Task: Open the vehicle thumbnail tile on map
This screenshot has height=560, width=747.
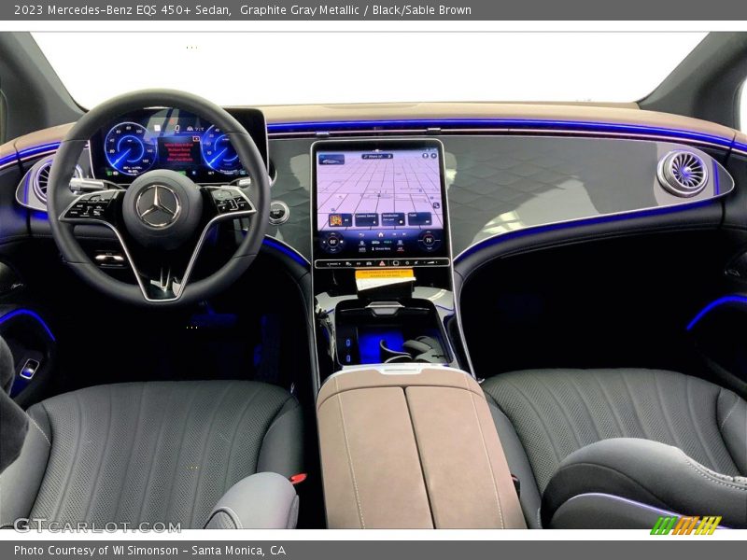Action: [331, 160]
